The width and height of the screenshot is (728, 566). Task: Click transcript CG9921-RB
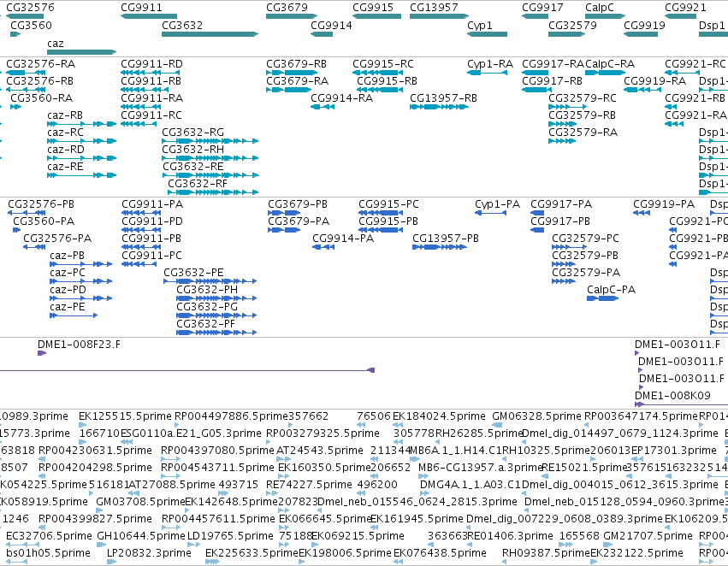[x=695, y=97]
